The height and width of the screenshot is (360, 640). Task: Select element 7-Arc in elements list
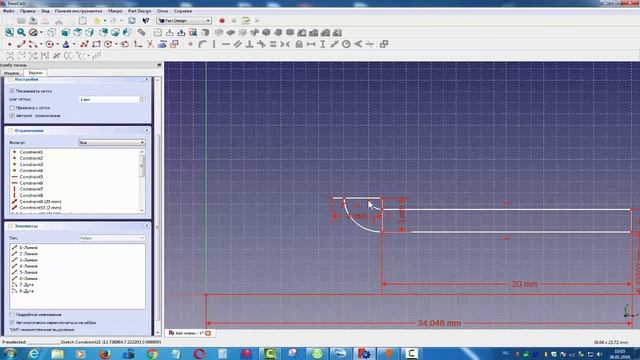click(x=26, y=284)
